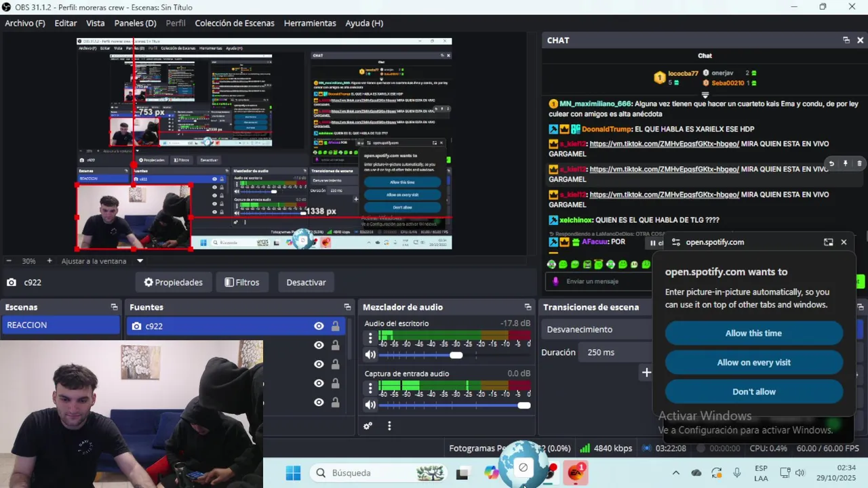Undock the Escenas panel
868x488 pixels.
pyautogui.click(x=114, y=307)
